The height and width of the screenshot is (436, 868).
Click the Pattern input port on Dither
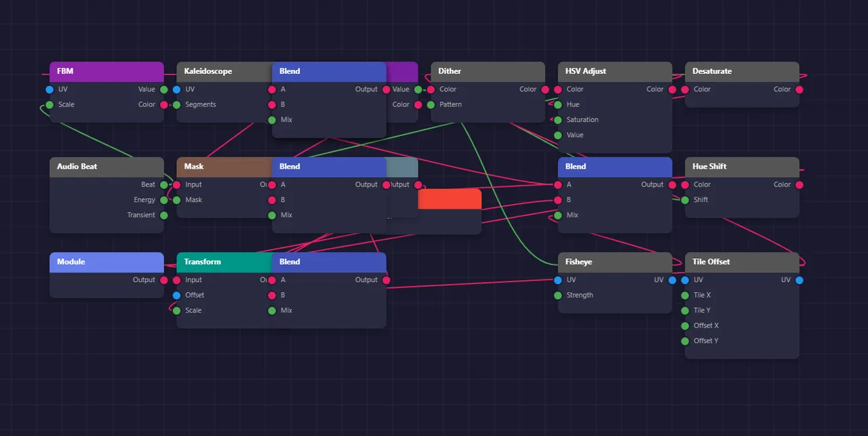click(x=431, y=105)
